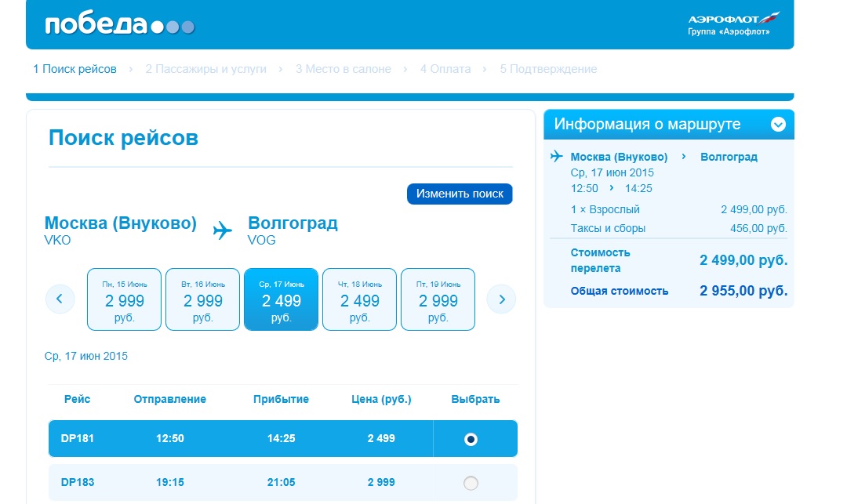The height and width of the screenshot is (504, 847).
Task: Go to step 1 Поиск рейсов
Action: tap(75, 69)
